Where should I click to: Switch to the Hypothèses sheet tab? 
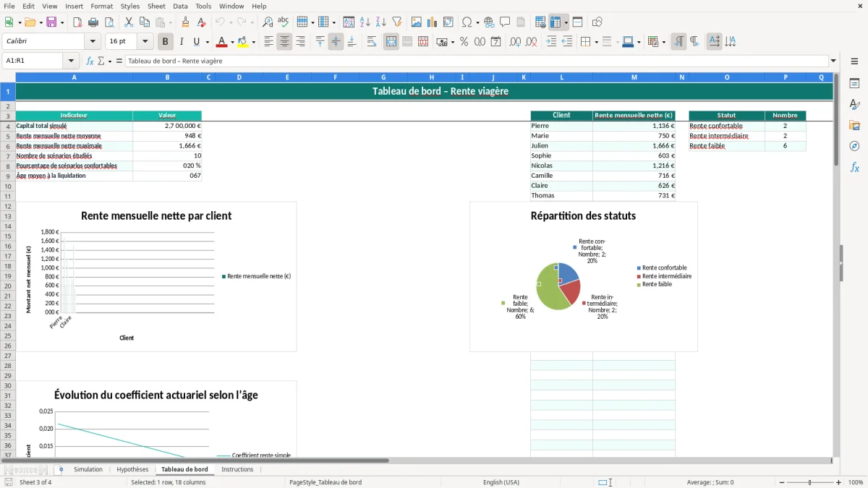[x=132, y=469]
